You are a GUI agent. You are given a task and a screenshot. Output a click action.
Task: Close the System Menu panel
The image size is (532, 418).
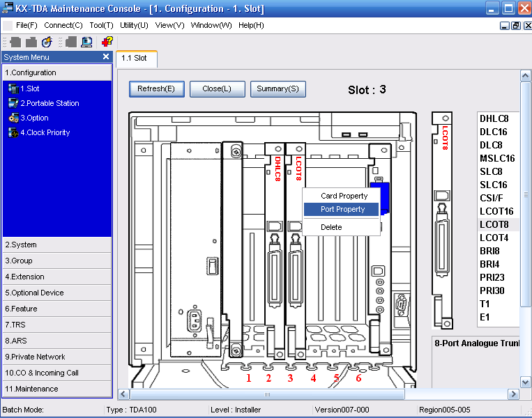tap(106, 56)
